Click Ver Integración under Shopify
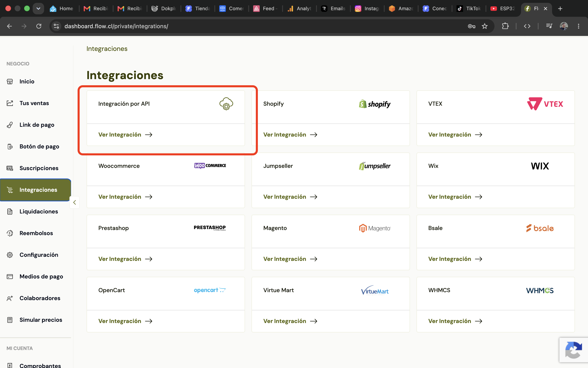Screen dimensions: 588x368 tap(290, 135)
